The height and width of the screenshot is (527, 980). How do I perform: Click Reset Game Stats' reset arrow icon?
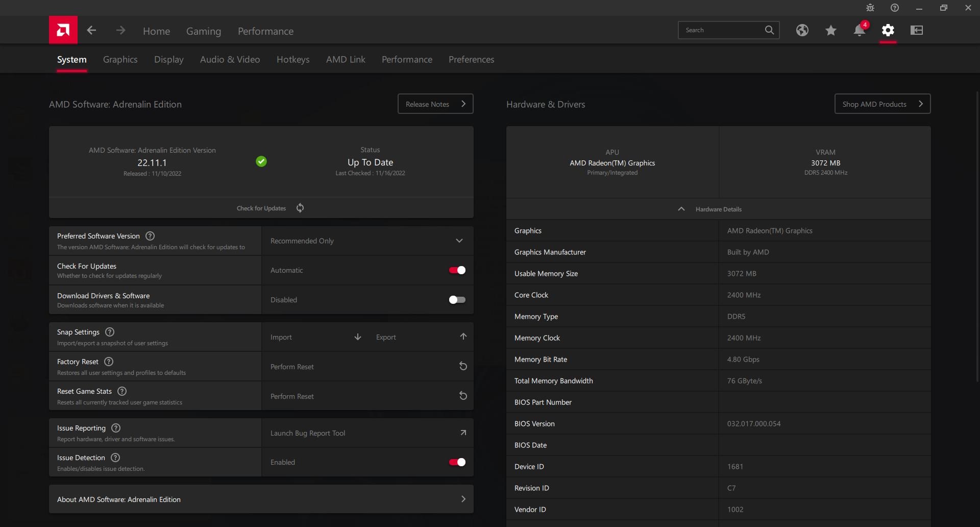[x=463, y=396]
